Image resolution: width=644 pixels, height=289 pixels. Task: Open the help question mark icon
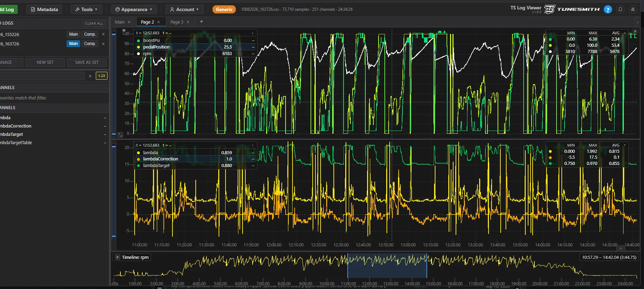click(x=608, y=10)
